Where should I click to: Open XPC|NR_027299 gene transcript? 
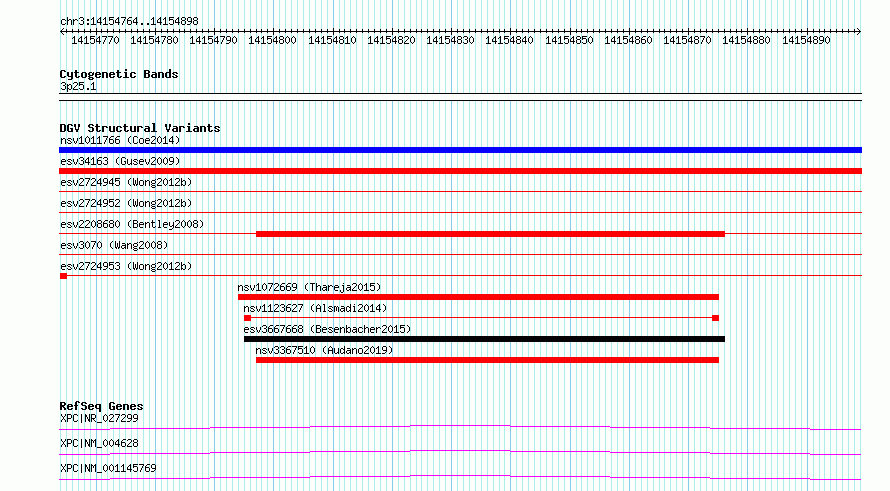tap(99, 418)
